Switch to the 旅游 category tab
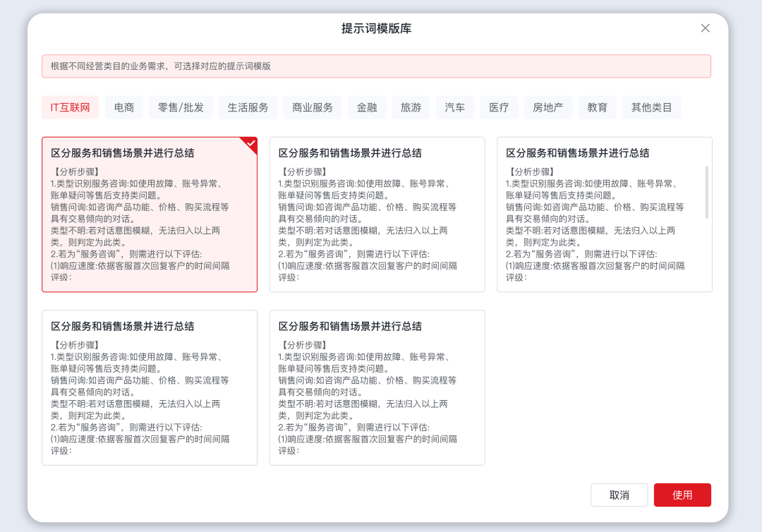 pyautogui.click(x=410, y=107)
